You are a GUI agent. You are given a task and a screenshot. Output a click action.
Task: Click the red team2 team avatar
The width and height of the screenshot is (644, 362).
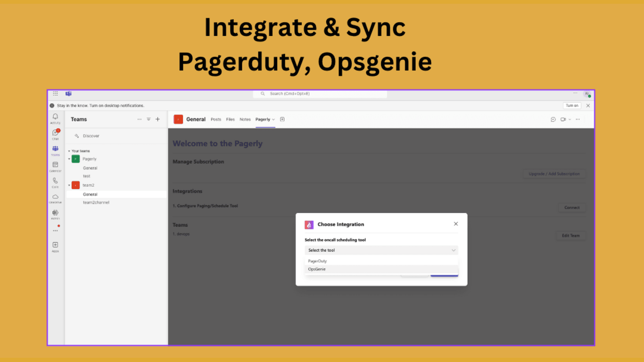pyautogui.click(x=75, y=185)
